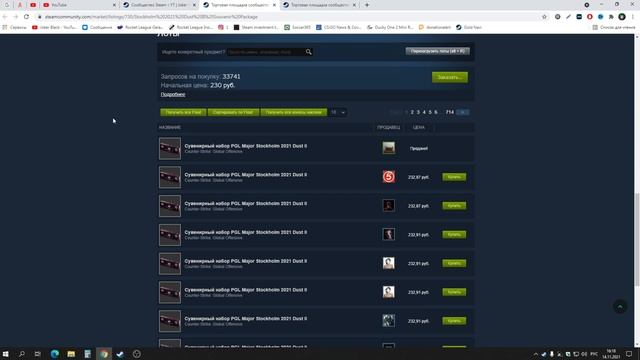
Task: Open the Soccer365 bookmark
Action: click(297, 27)
